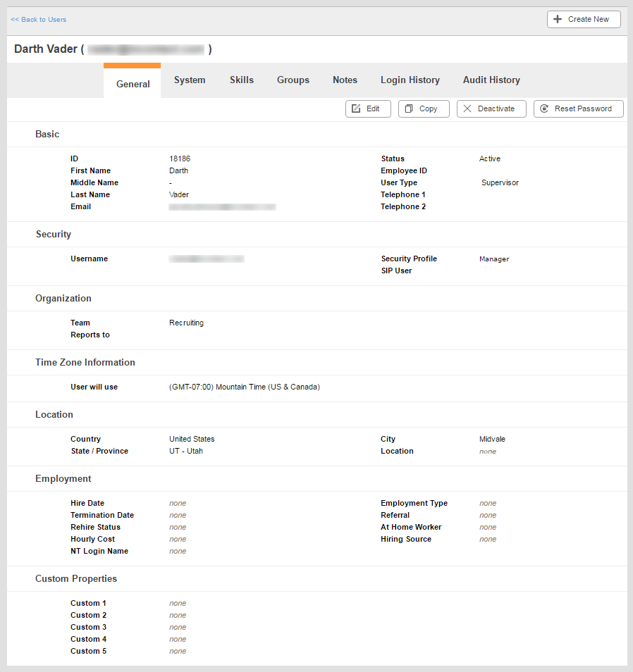Select the Custom 5 label
Image resolution: width=633 pixels, height=672 pixels.
(88, 652)
